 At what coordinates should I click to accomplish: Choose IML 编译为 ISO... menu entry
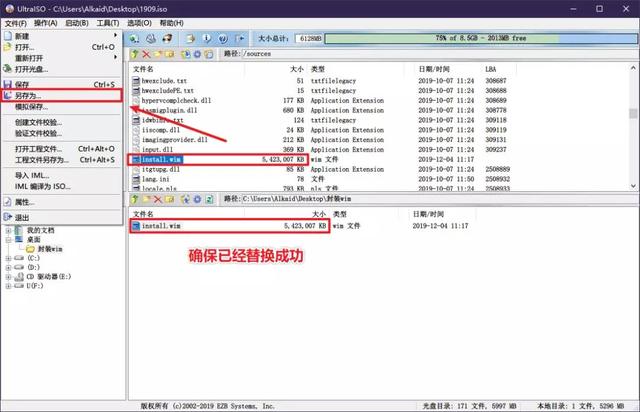(62, 187)
